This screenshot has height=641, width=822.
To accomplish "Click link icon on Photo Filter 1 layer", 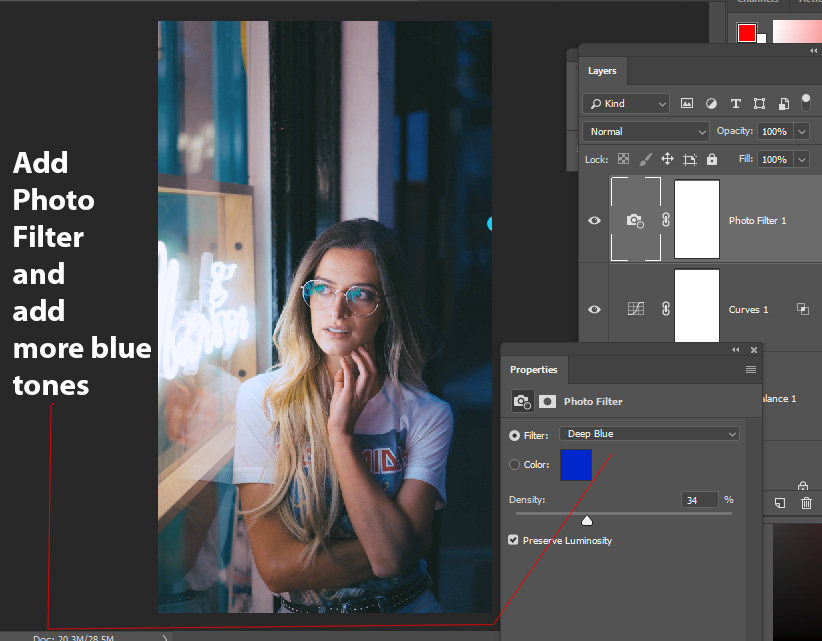I will (x=666, y=220).
